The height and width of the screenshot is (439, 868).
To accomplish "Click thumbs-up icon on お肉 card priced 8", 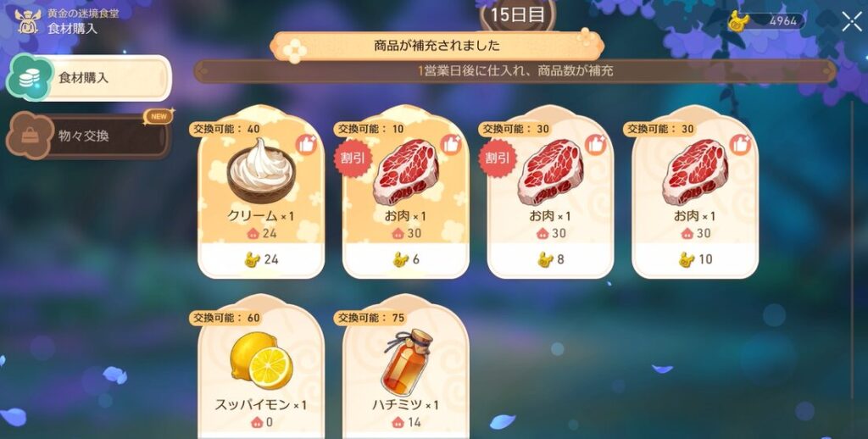I will coord(595,144).
